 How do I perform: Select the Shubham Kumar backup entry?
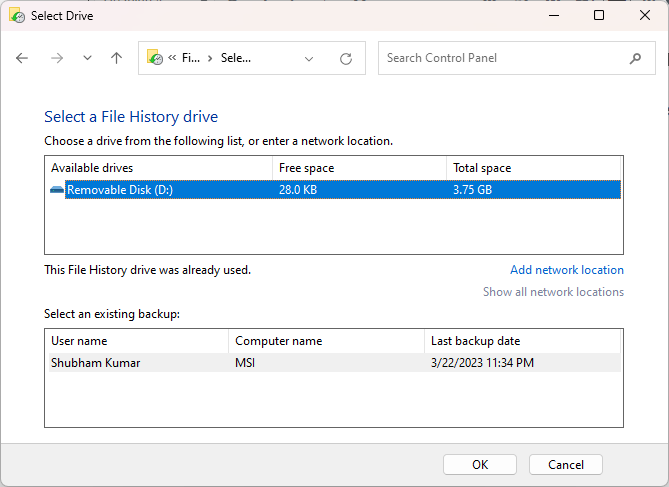[x=96, y=363]
